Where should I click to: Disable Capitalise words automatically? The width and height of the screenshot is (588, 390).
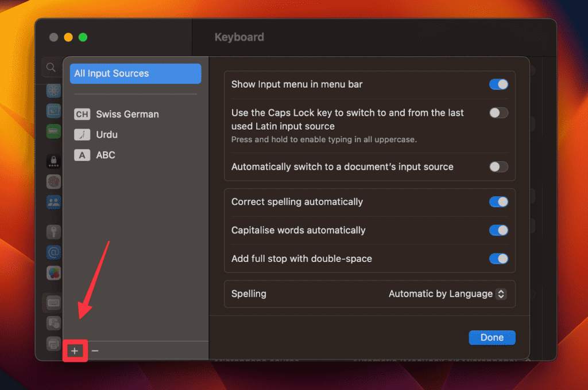coord(498,230)
